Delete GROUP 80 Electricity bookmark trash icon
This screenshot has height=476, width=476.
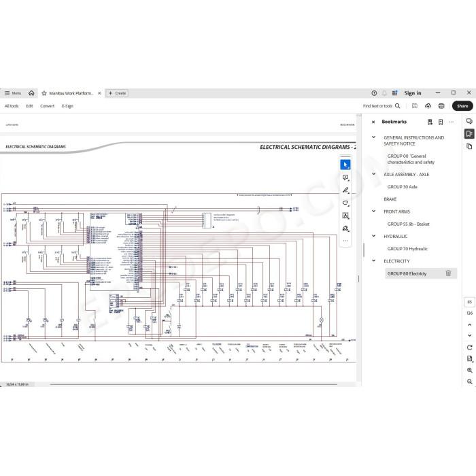click(x=448, y=273)
